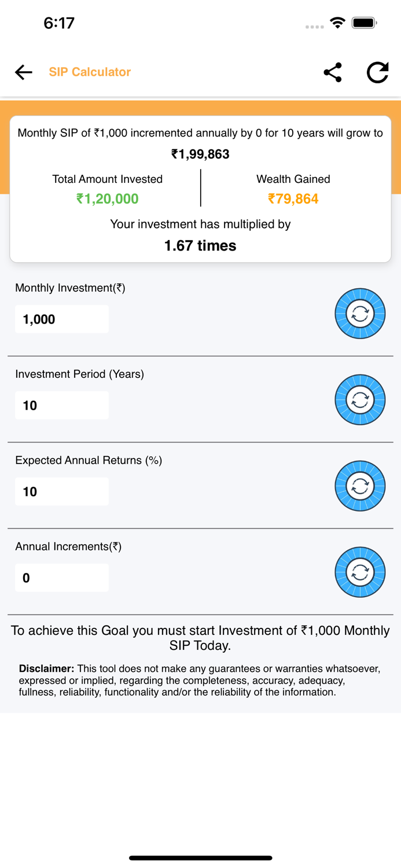
Task: Tap the battery indicator in the status bar
Action: pyautogui.click(x=363, y=22)
